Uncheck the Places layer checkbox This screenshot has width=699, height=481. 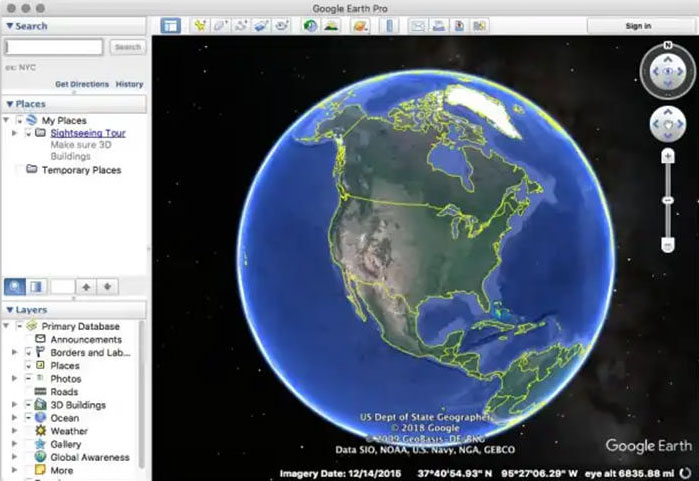coord(29,366)
